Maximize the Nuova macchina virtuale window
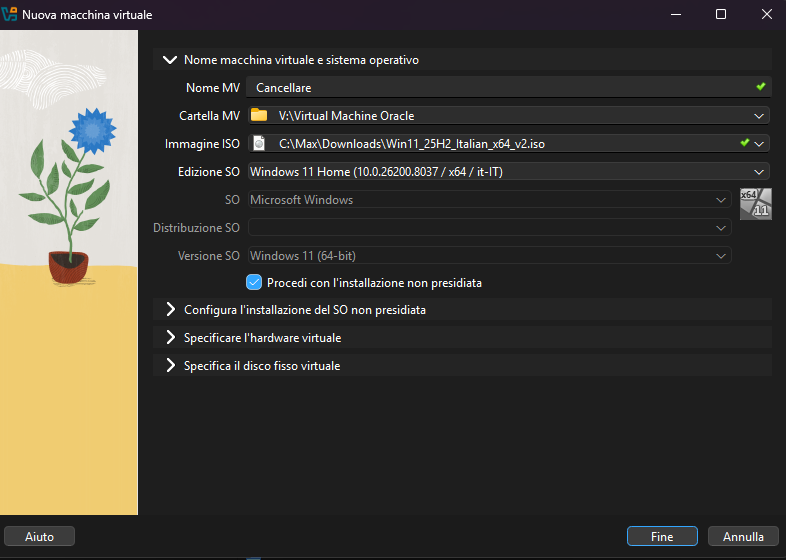The image size is (786, 560). 720,14
